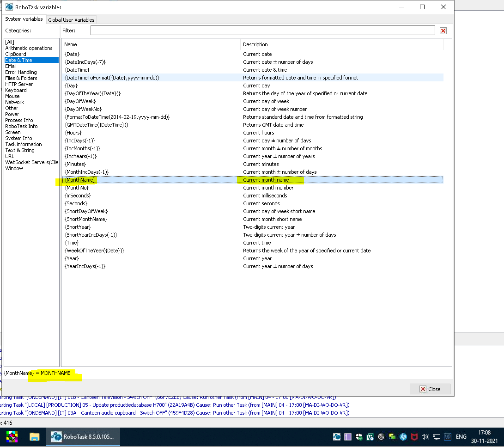
Task: Select the [All] category
Action: point(10,42)
